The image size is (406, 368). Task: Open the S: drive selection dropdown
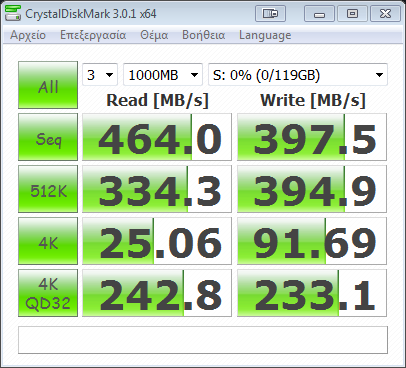(298, 75)
